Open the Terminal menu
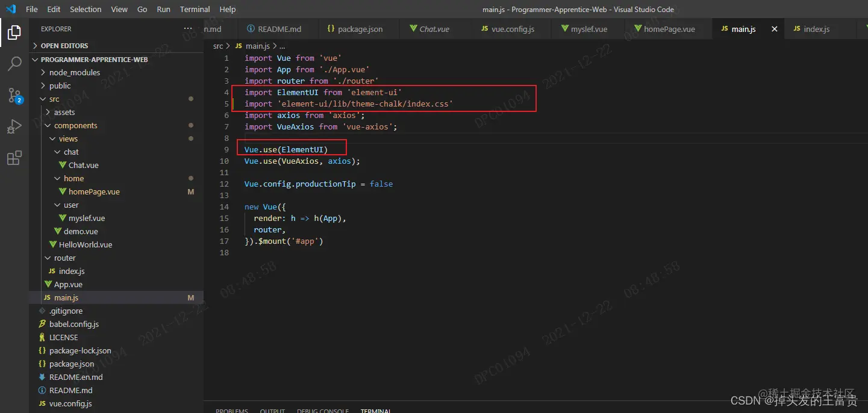Viewport: 868px width, 413px height. tap(195, 9)
